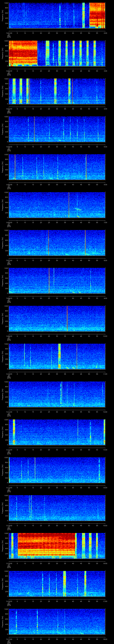Click the '5:01:00' start time label
This screenshot has width=114, height=644.
[x=9, y=33]
